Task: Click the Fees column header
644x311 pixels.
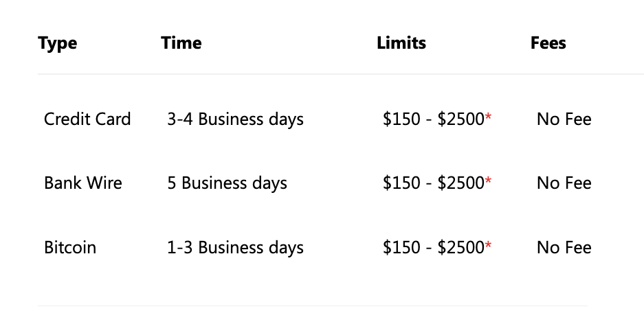Action: point(548,43)
